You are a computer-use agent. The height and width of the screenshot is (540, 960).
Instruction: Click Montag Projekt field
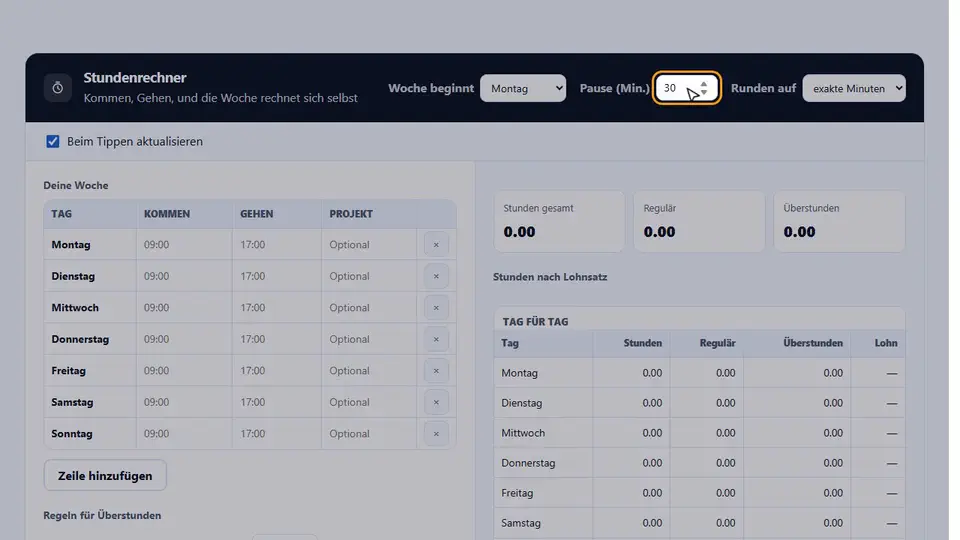click(x=369, y=245)
